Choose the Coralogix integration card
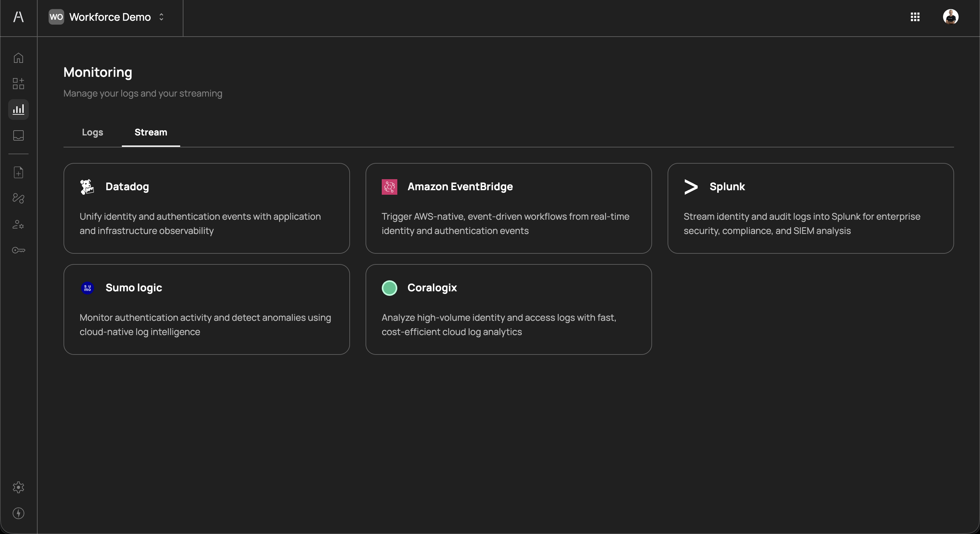 pos(508,309)
